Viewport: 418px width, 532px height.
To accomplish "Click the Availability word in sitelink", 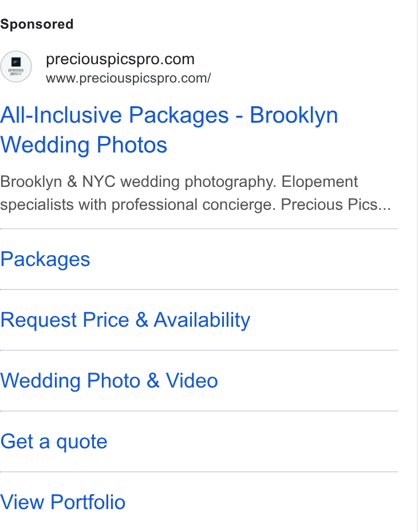I will click(202, 320).
